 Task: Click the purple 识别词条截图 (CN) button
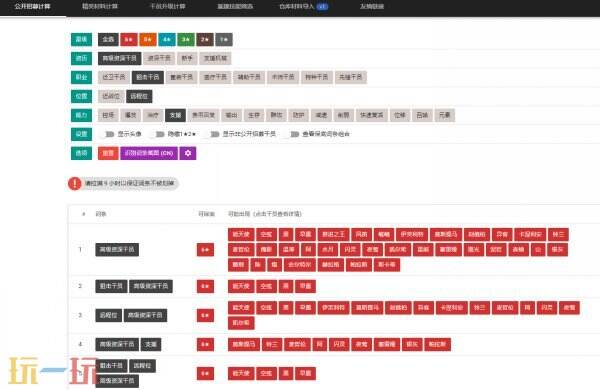point(149,153)
